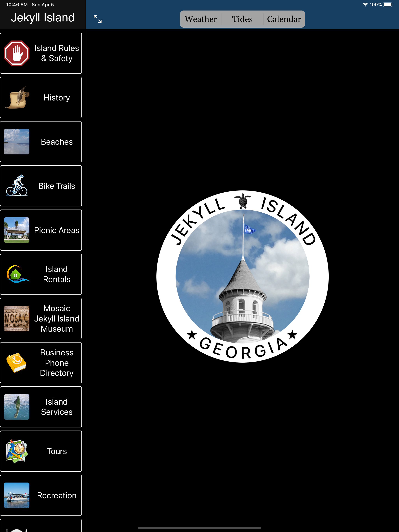Select the Recreation label
The width and height of the screenshot is (399, 532).
tap(57, 495)
